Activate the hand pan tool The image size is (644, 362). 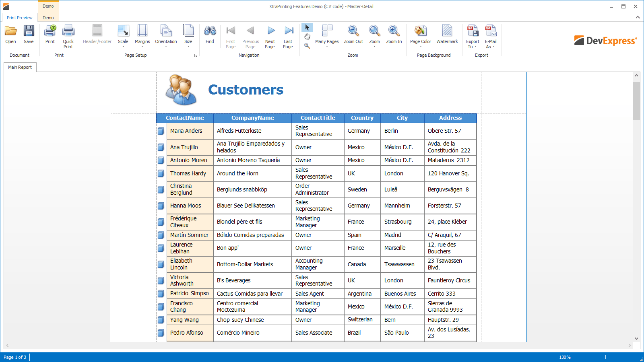[x=307, y=37]
